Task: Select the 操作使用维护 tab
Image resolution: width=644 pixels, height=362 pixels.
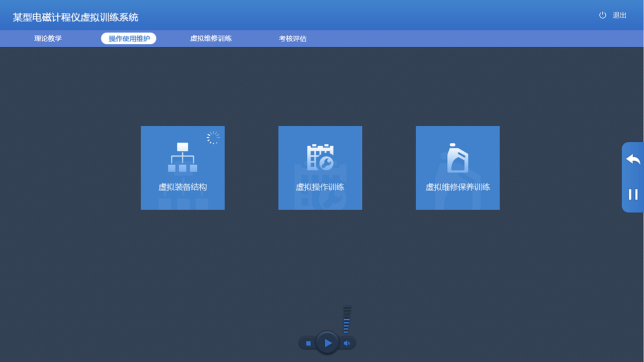Action: click(128, 38)
